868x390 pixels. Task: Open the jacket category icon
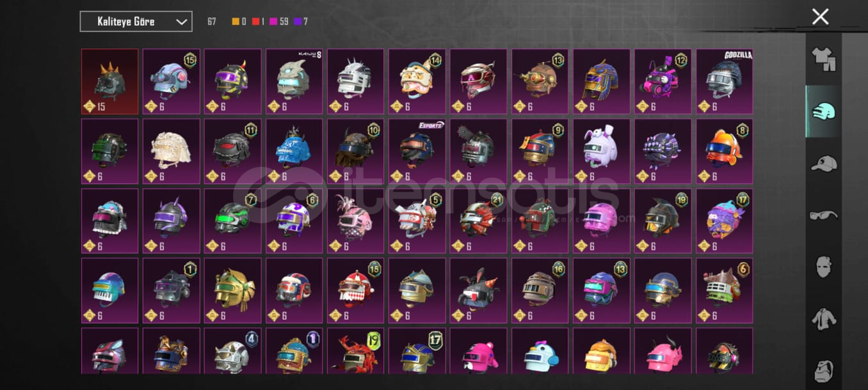tap(823, 318)
